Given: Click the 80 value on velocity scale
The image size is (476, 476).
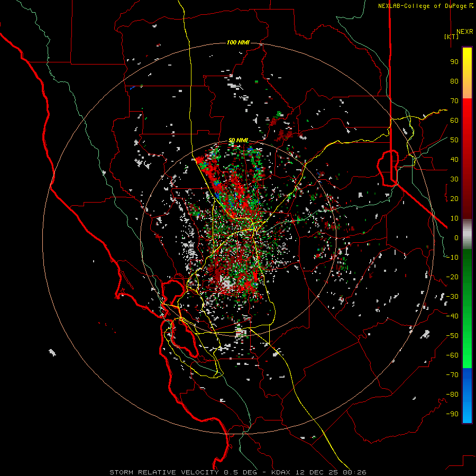Looking at the screenshot, I should click(x=454, y=81).
